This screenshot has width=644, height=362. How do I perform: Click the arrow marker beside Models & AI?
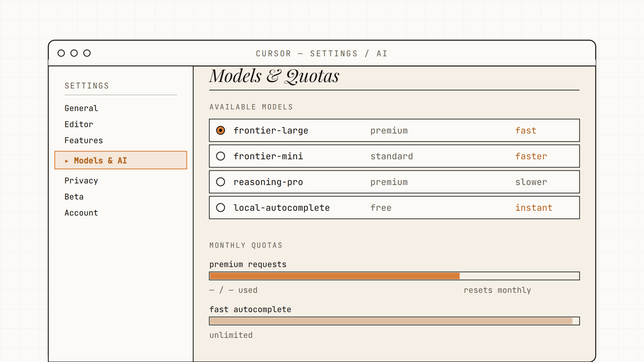click(x=67, y=161)
